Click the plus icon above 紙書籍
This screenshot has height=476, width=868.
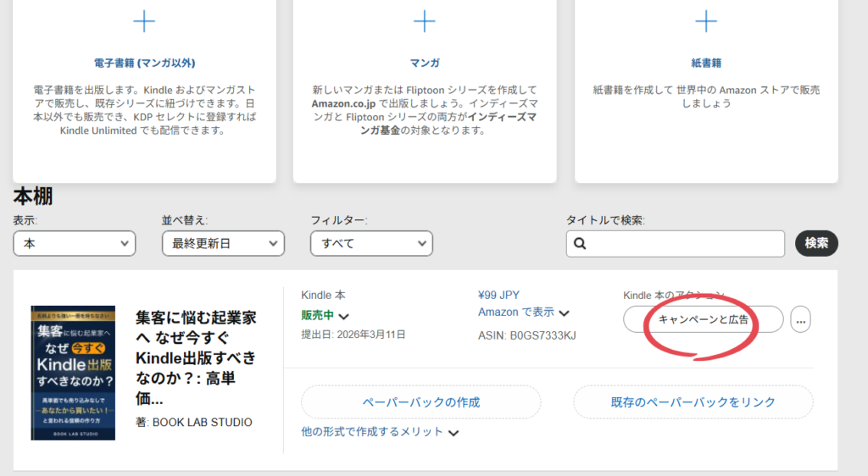(706, 20)
